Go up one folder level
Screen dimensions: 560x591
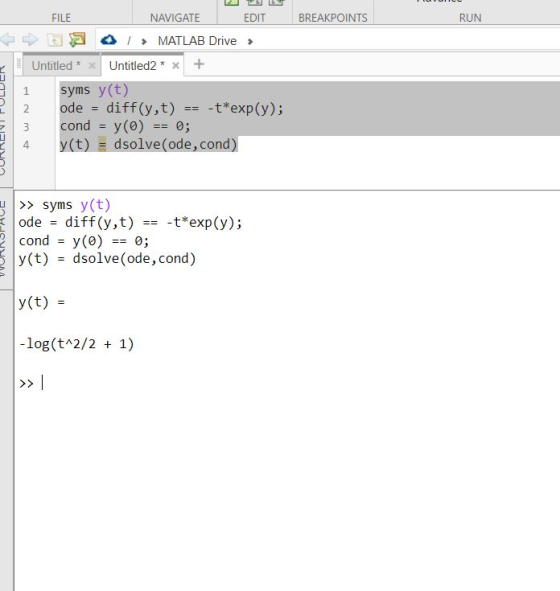(55, 40)
